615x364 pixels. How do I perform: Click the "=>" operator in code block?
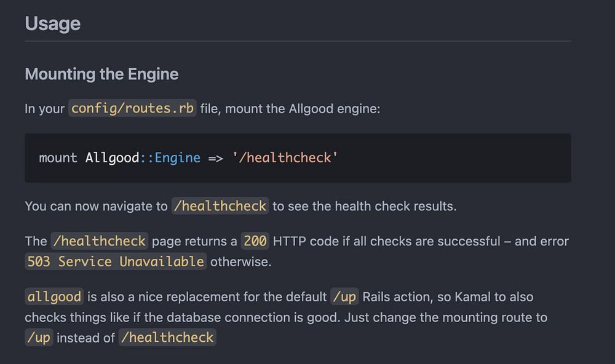pos(216,158)
